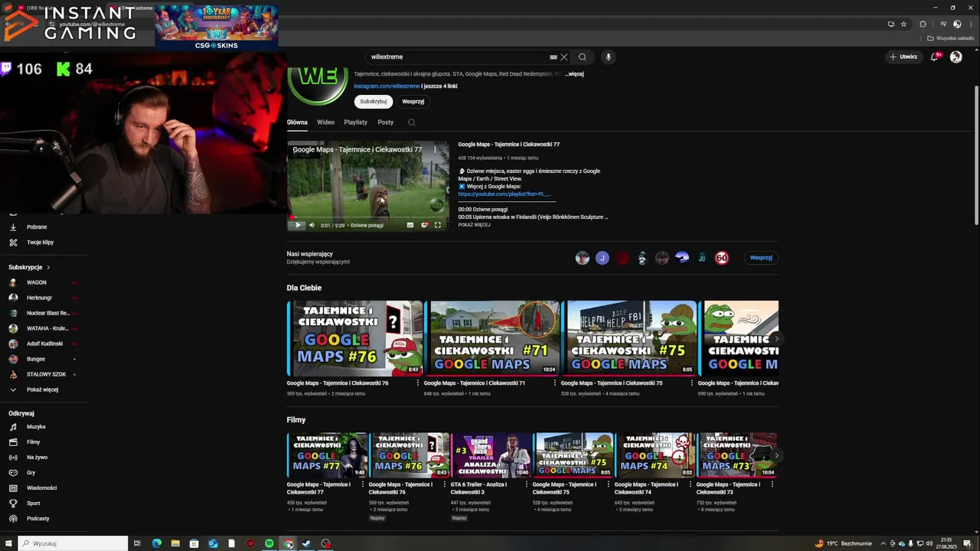Open options for Tajemnice 75 in Dla Ciebie
Screen dimensions: 980x551
(x=692, y=383)
